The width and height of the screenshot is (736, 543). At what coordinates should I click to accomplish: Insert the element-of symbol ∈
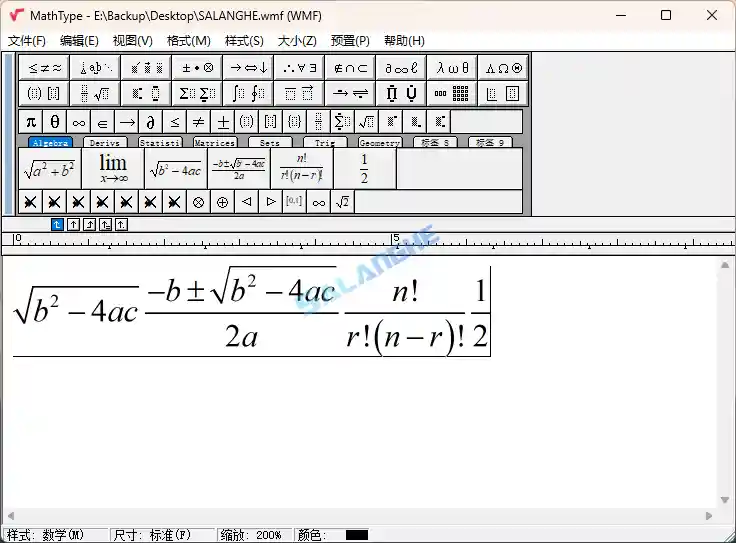click(x=102, y=122)
